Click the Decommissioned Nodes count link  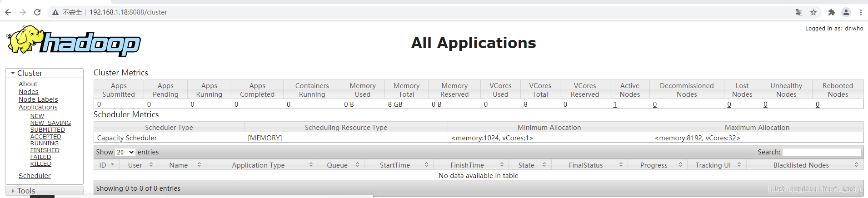pyautogui.click(x=655, y=104)
